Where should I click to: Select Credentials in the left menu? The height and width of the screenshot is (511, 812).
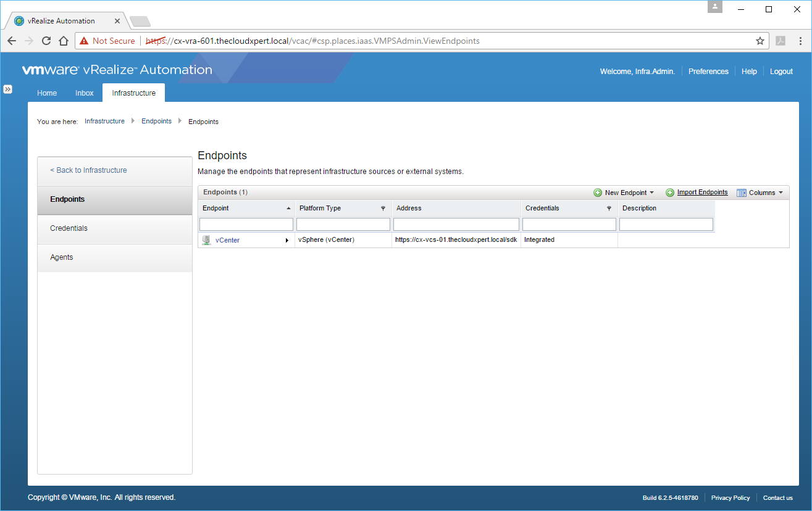(69, 228)
